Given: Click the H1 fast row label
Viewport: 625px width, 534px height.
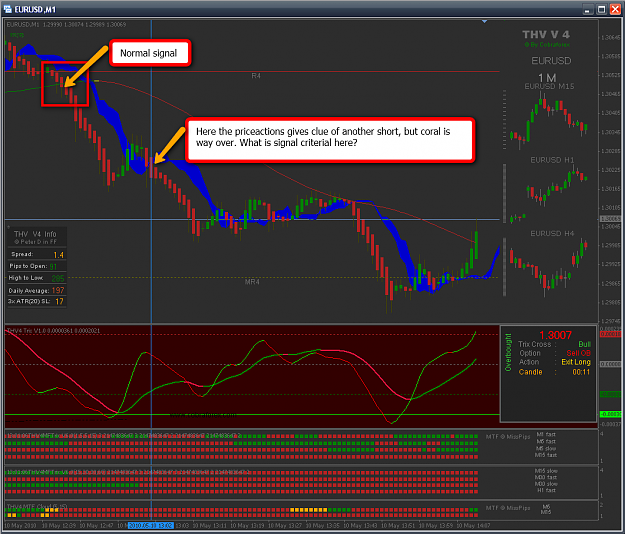Looking at the screenshot, I should point(546,490).
